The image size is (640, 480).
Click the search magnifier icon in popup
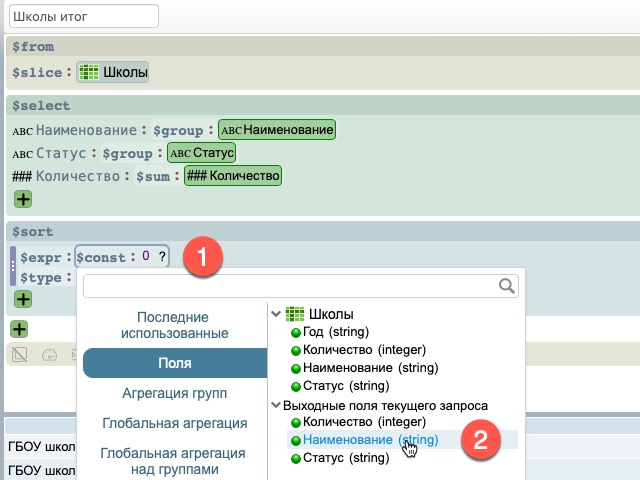click(x=507, y=287)
